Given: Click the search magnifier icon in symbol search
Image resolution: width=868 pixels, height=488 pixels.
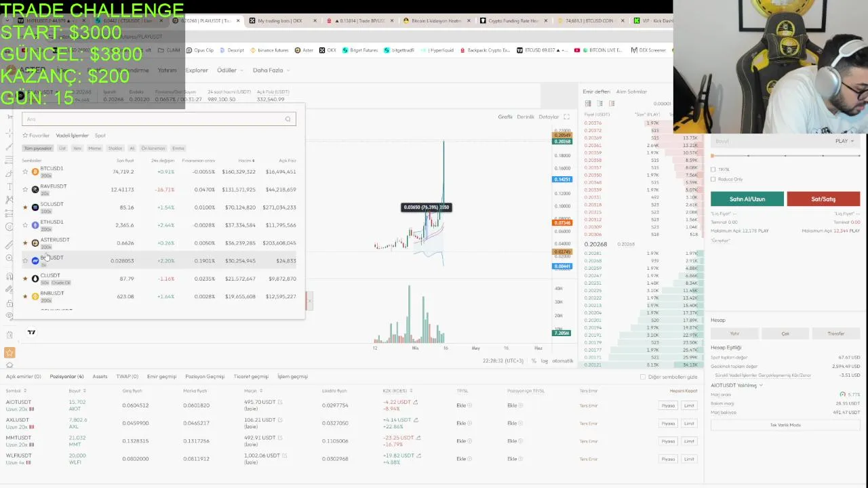Looking at the screenshot, I should (x=288, y=119).
